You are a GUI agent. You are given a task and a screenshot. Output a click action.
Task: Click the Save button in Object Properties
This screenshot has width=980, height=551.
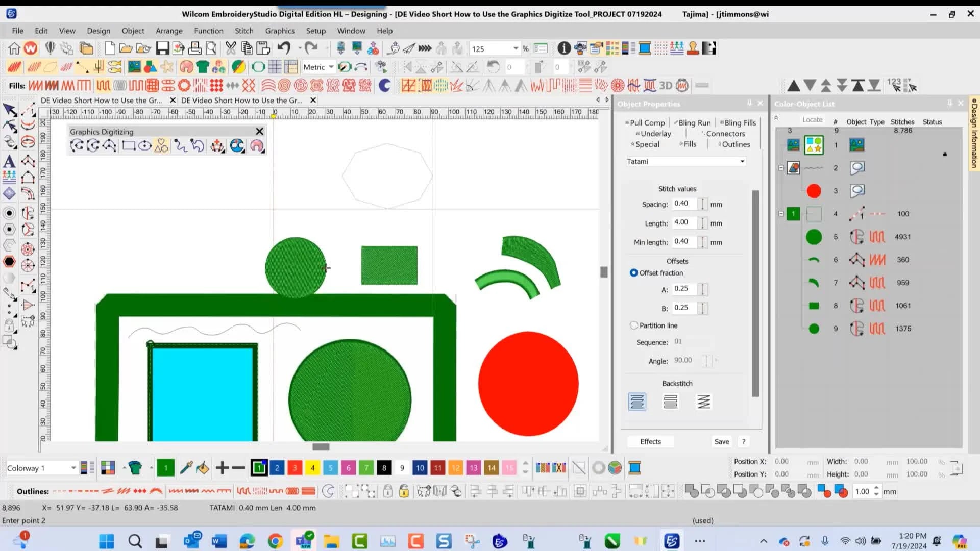(721, 442)
